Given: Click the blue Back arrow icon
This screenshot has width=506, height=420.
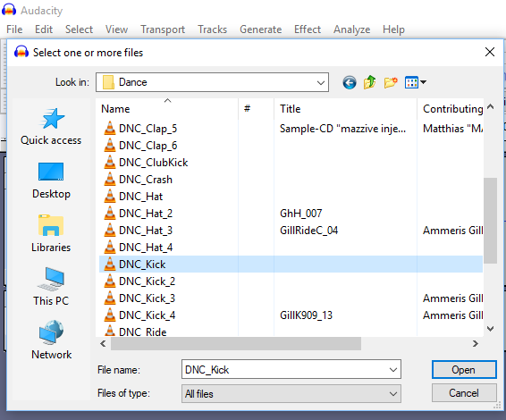Looking at the screenshot, I should coord(350,82).
